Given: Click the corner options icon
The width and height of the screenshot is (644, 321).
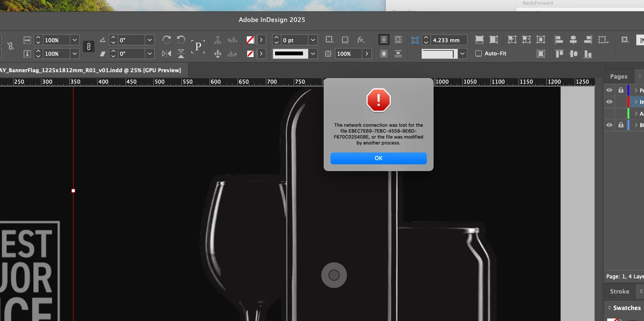Looking at the screenshot, I should (x=329, y=40).
